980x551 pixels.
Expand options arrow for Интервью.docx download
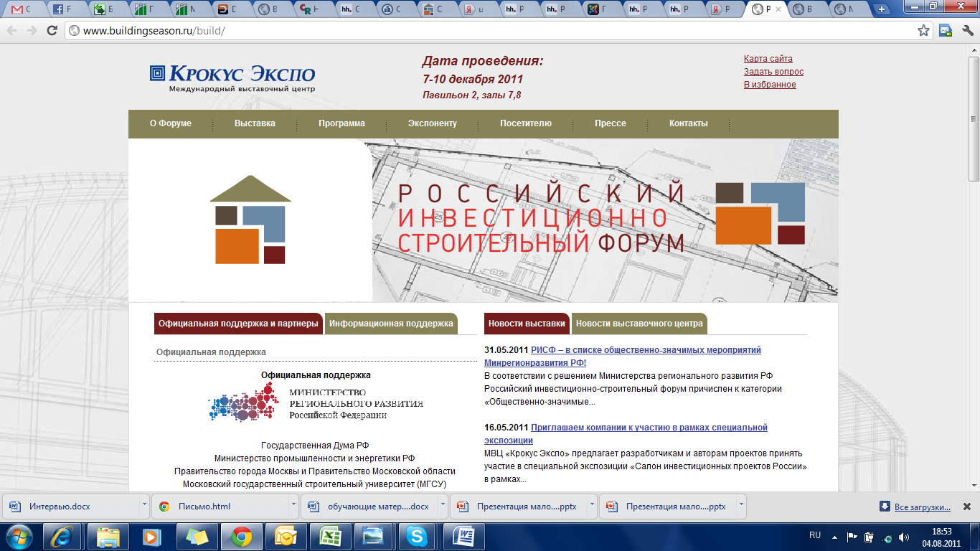click(143, 506)
